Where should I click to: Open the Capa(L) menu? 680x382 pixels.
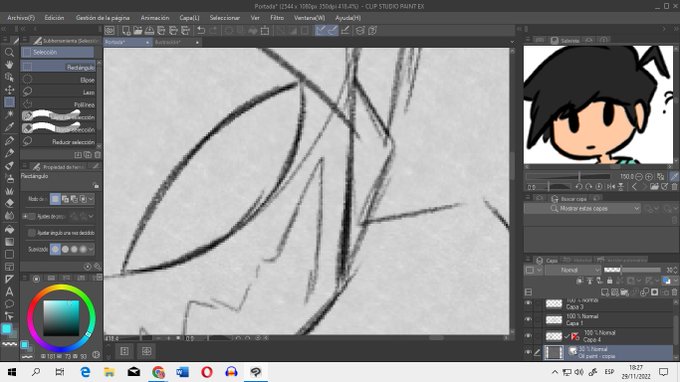click(189, 18)
